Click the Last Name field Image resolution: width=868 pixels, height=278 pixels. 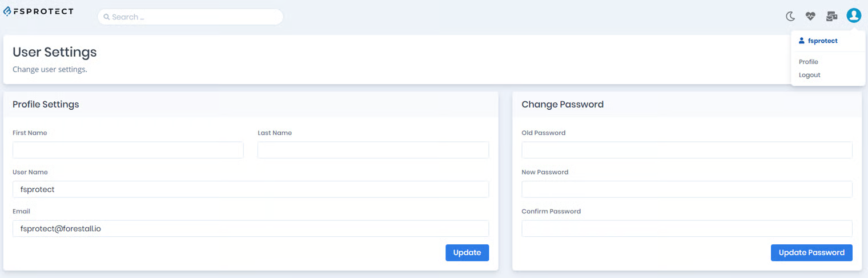(373, 150)
